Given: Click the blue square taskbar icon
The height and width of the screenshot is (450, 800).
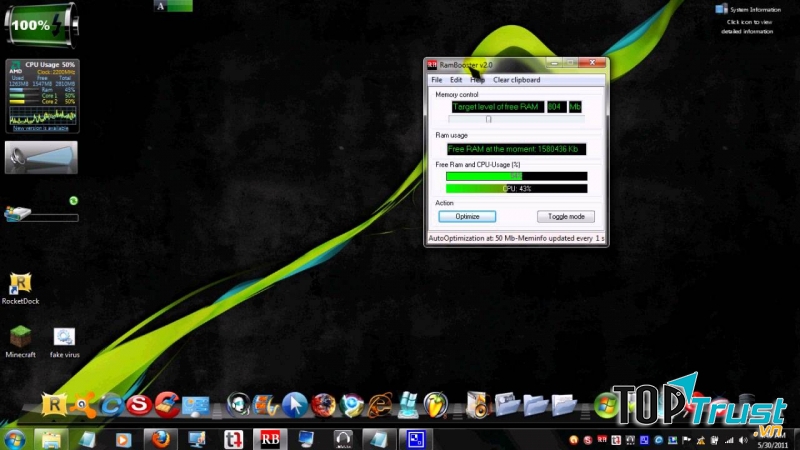Looking at the screenshot, I should 415,439.
